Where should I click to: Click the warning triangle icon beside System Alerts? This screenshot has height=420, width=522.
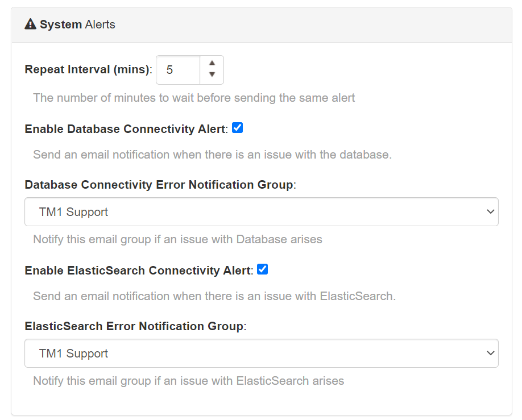point(30,24)
